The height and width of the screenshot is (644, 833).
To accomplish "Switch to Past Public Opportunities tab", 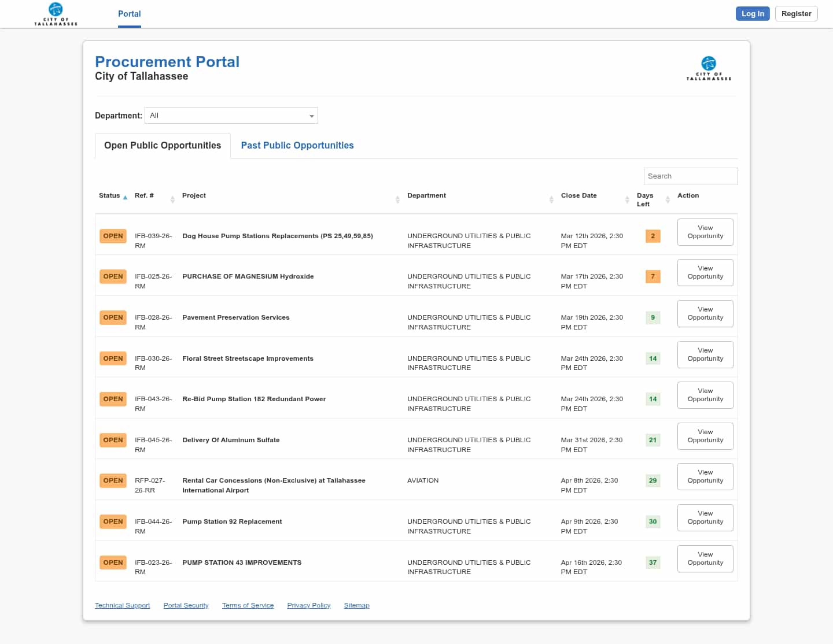I will pyautogui.click(x=297, y=146).
